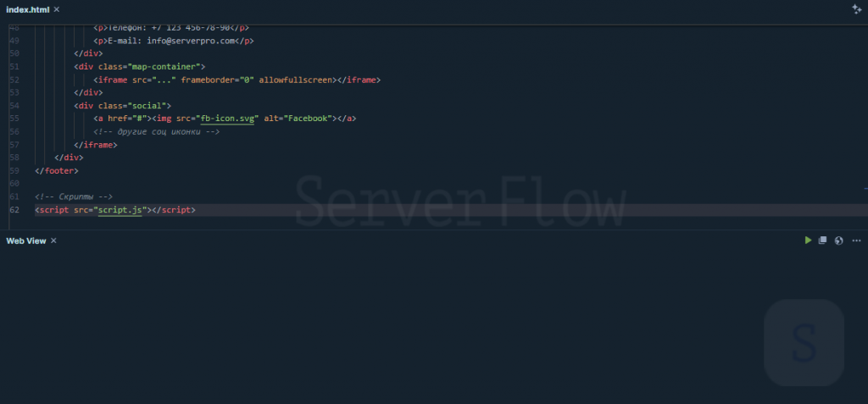Open Web View more options menu
868x404 pixels.
856,241
